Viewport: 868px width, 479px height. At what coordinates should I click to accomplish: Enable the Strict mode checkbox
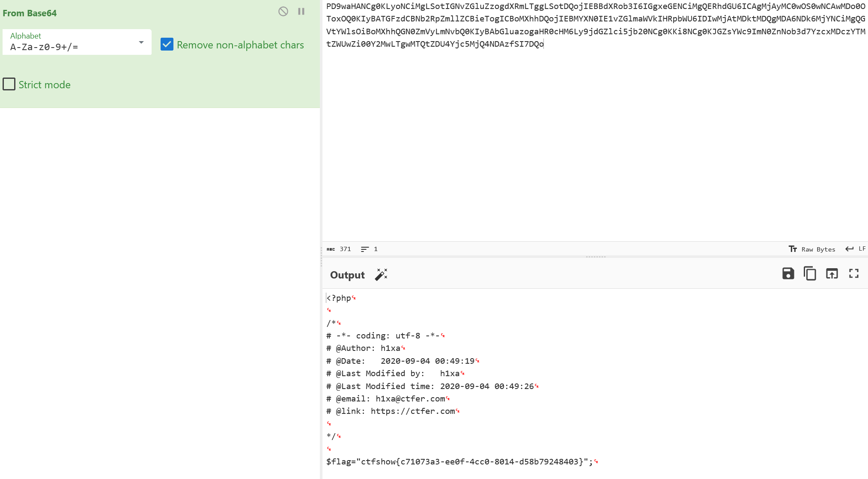(x=9, y=84)
